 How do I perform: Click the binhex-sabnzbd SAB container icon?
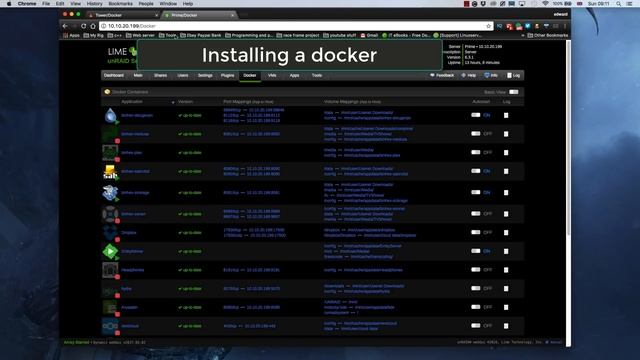pos(110,172)
